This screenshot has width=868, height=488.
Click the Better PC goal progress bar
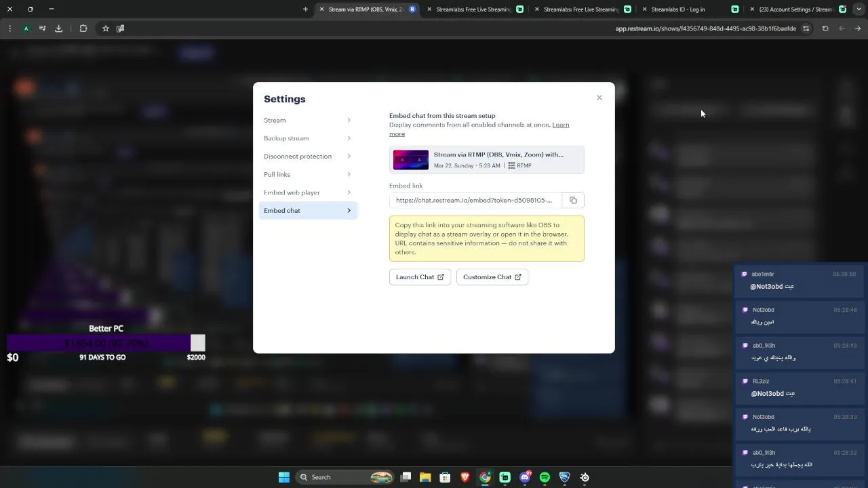click(x=106, y=343)
